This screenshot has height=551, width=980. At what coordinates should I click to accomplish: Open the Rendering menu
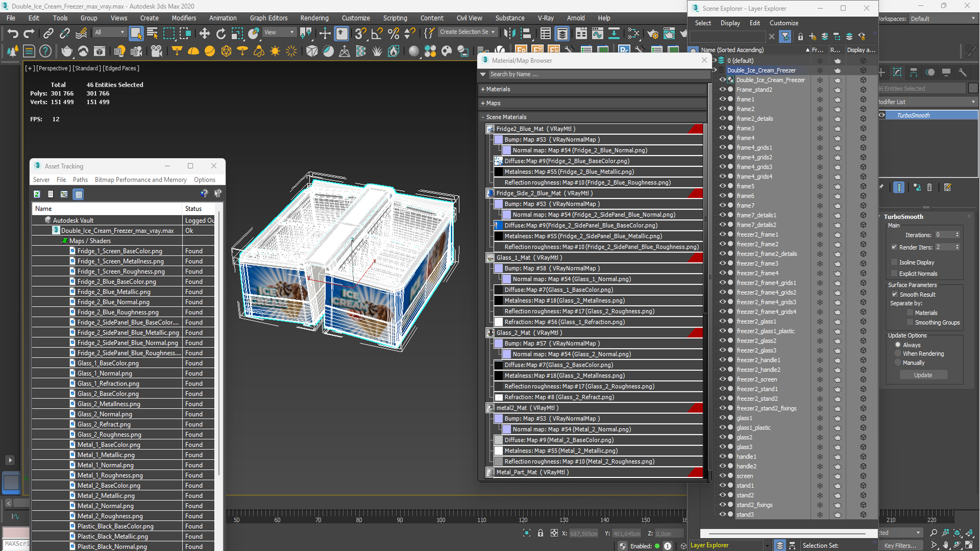tap(314, 18)
